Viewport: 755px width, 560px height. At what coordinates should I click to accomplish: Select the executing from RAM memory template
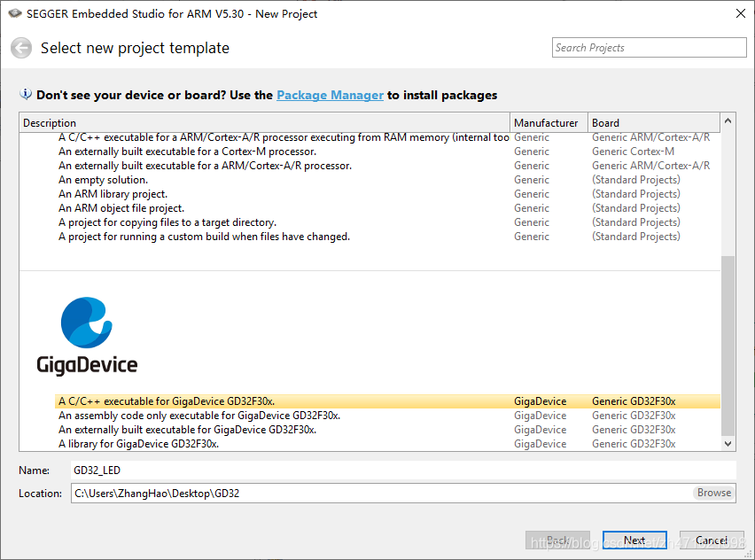(387, 137)
